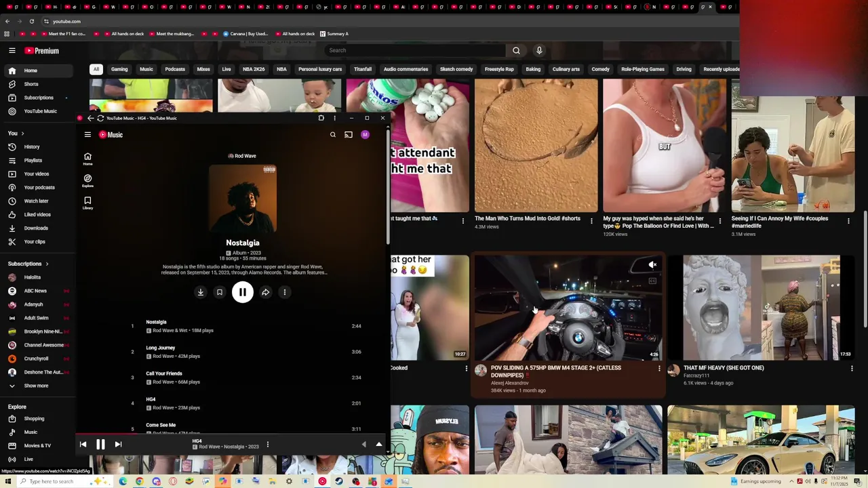
Task: Open Nostalgia album more options menu
Action: point(285,292)
